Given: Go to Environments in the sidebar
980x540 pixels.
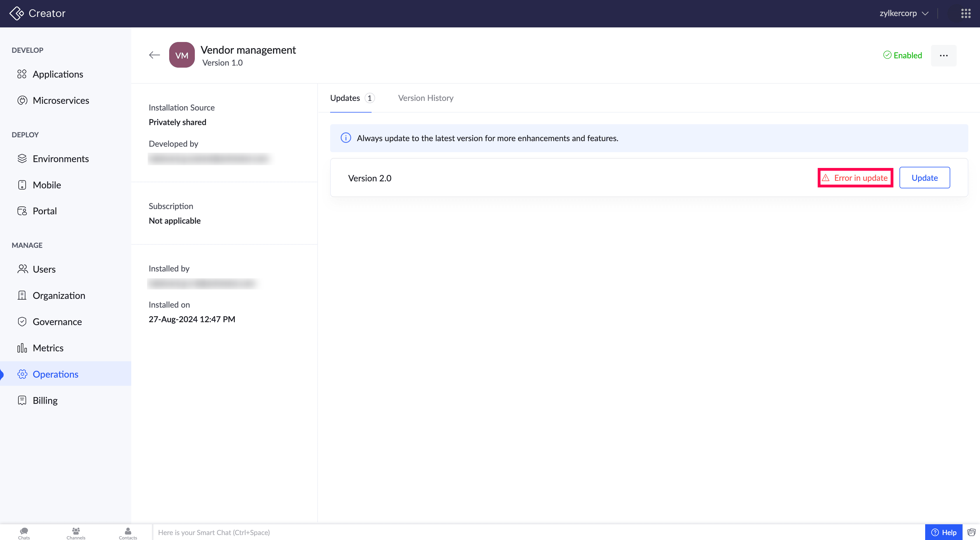Looking at the screenshot, I should coord(60,159).
